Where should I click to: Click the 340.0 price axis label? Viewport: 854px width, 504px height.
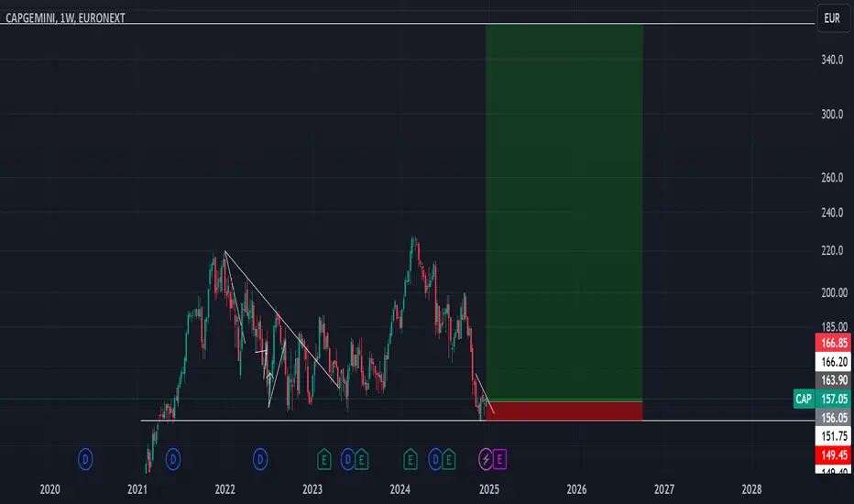(832, 60)
